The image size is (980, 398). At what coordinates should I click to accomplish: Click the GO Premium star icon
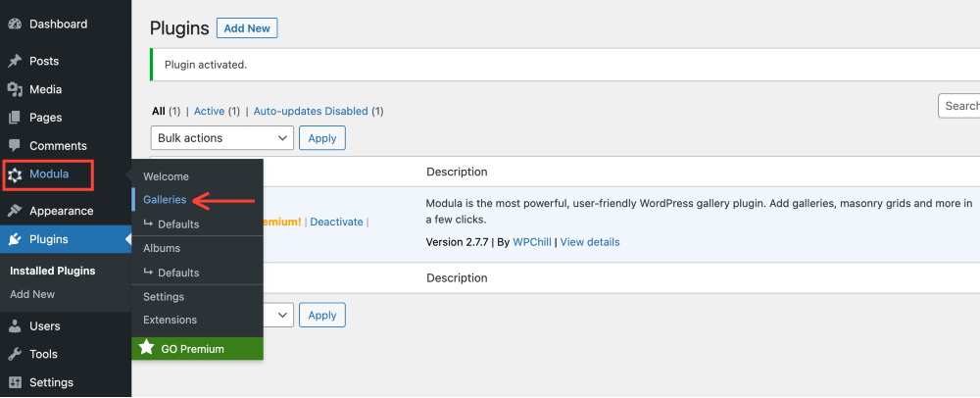point(146,348)
